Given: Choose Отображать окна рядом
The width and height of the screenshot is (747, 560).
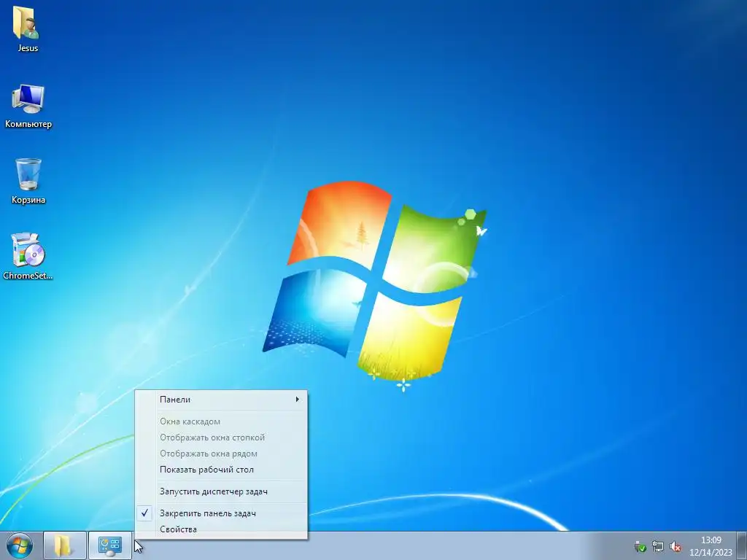Looking at the screenshot, I should (x=221, y=454).
